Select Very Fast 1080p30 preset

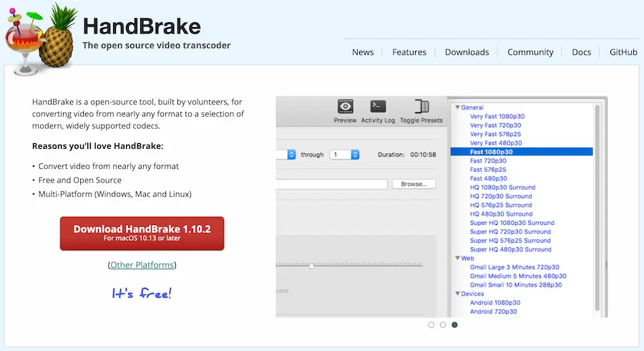[497, 116]
